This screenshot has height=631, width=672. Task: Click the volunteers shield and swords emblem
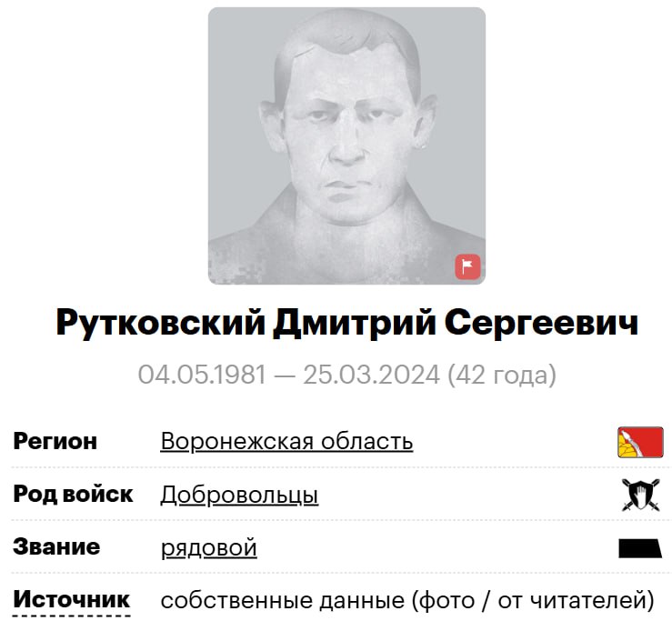[x=640, y=495]
